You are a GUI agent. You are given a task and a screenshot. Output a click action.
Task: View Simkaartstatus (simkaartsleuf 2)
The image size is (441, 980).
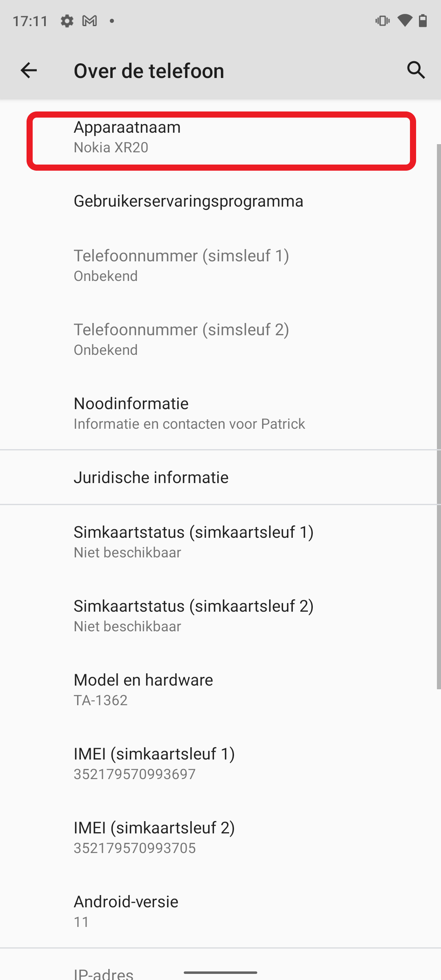point(220,616)
